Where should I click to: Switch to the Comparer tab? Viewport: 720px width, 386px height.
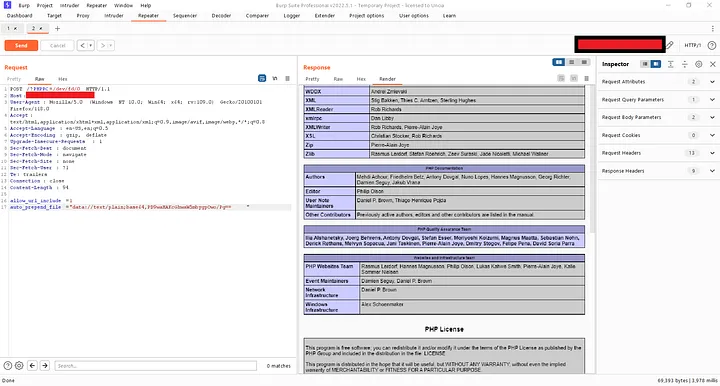[x=257, y=16]
